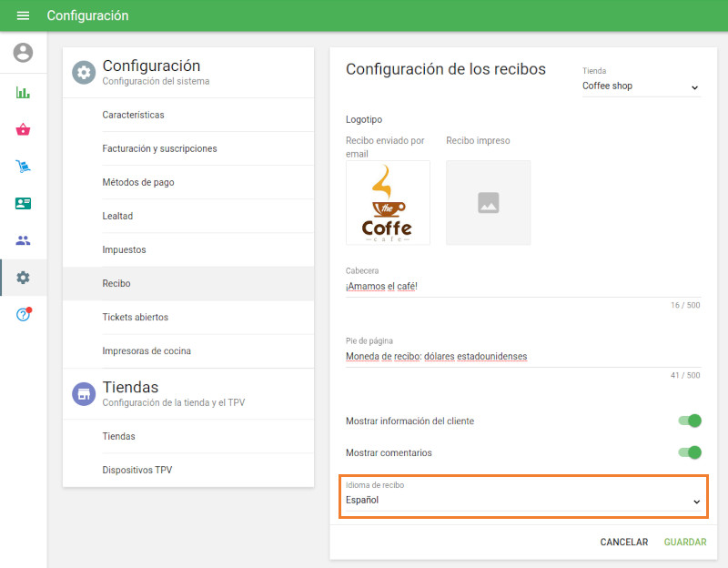The image size is (728, 568).
Task: Open Impresoras de cocina settings
Action: [x=147, y=350]
